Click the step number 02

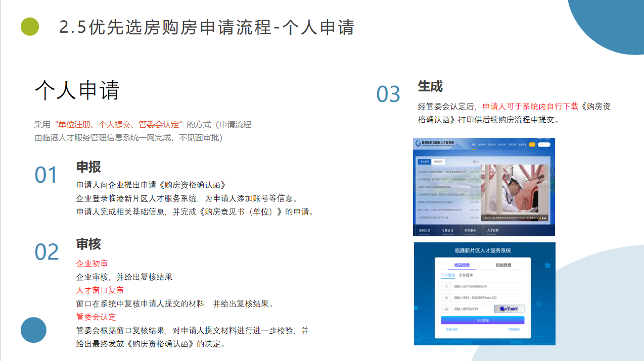click(x=47, y=252)
